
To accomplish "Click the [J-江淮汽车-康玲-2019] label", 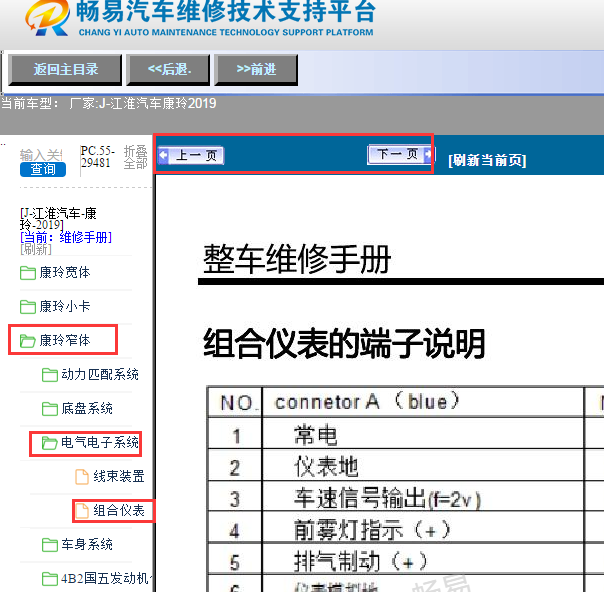I will point(58,219).
